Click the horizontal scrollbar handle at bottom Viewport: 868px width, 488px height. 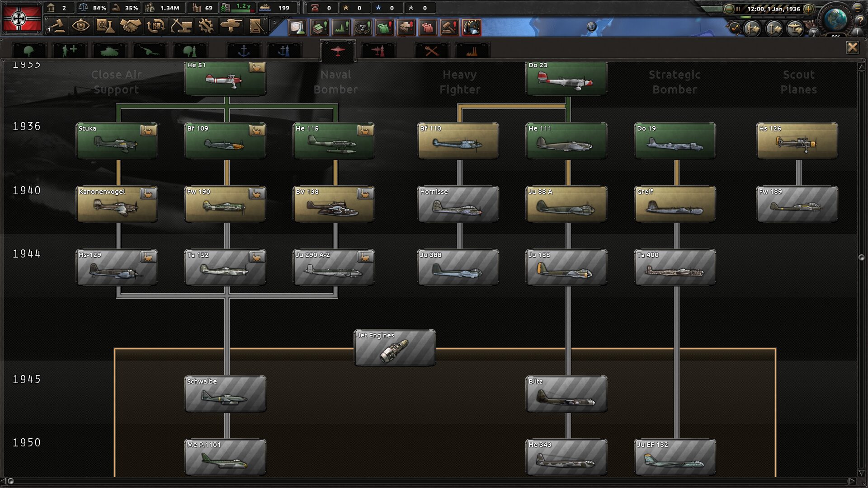point(10,481)
